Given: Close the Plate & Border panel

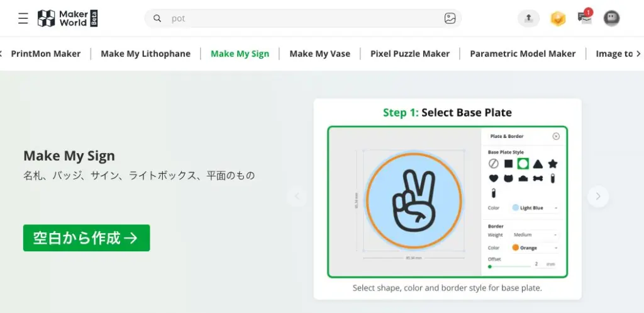Looking at the screenshot, I should tap(556, 136).
